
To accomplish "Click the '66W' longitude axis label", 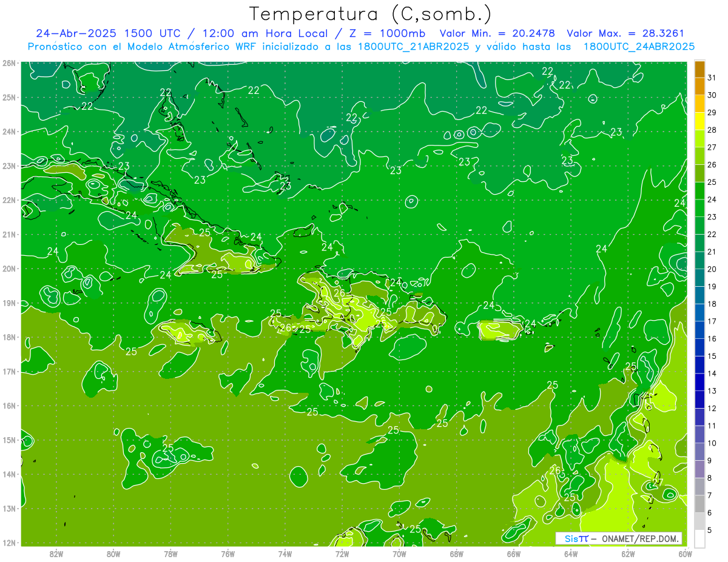I will tap(514, 554).
